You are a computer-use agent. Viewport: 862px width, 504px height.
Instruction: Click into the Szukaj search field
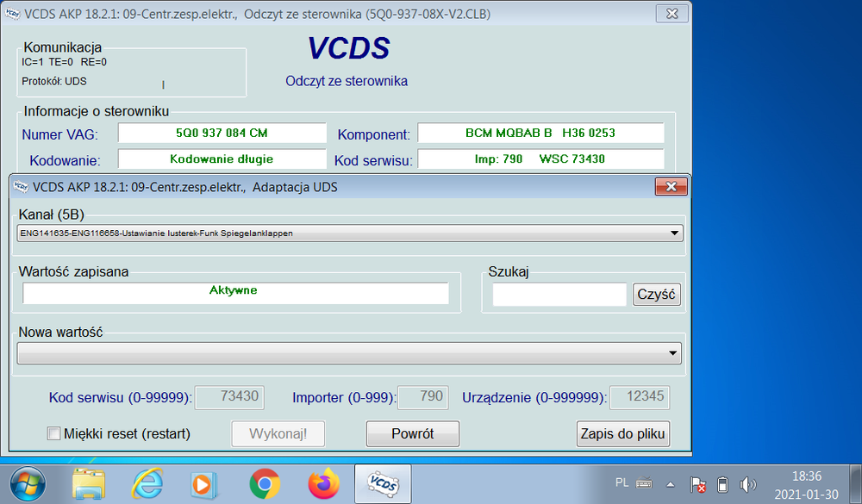[559, 295]
